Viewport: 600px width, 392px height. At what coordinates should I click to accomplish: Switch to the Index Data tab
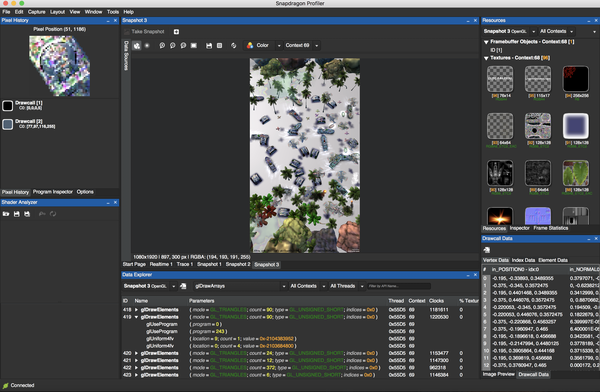pos(523,260)
